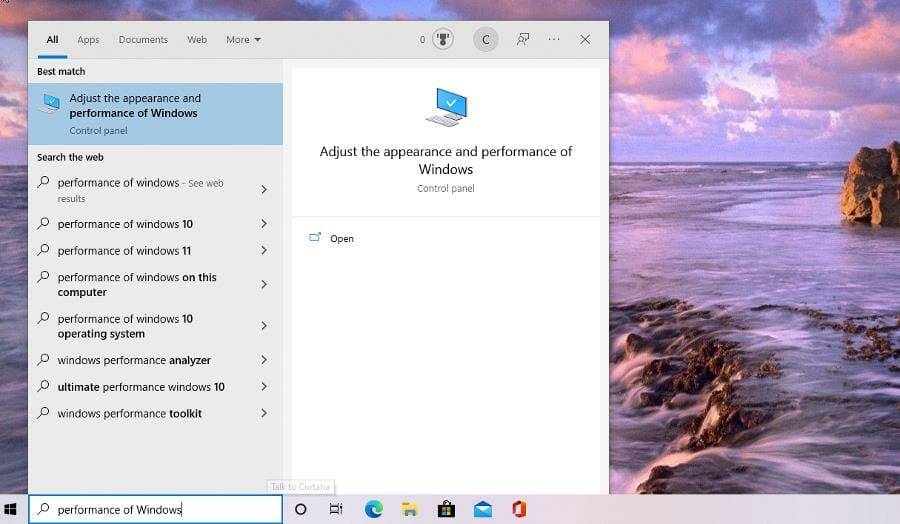The height and width of the screenshot is (524, 900).
Task: Launch Microsoft Store from the taskbar
Action: pos(446,509)
